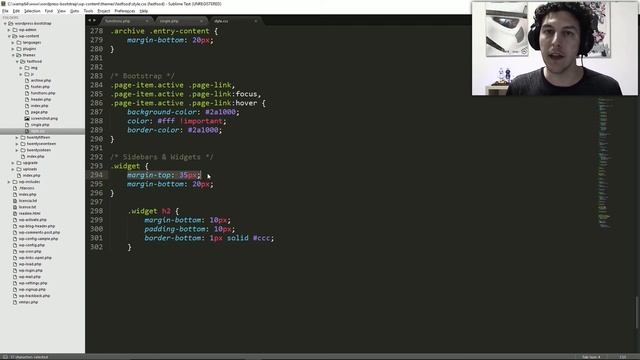Open the Find menu
This screenshot has height=360, width=640.
tap(49, 11)
